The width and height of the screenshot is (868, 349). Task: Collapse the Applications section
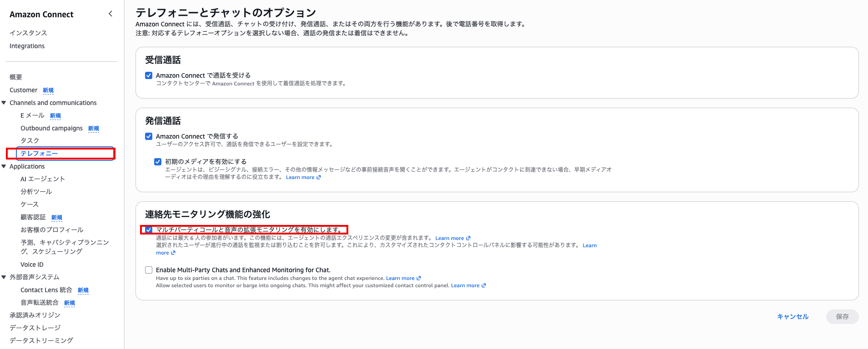click(4, 166)
